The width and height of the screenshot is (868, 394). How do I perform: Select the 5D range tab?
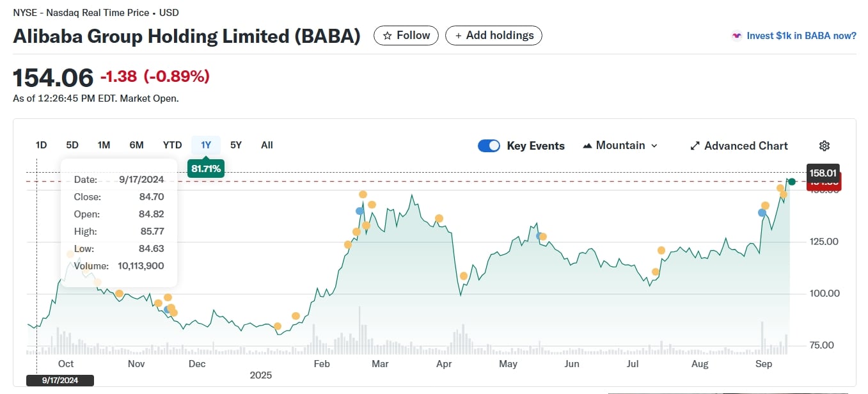[72, 145]
